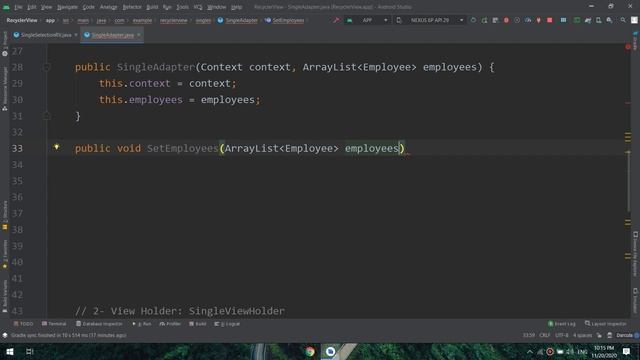The height and width of the screenshot is (360, 640).
Task: Open the Gradle side panel button
Action: [636, 40]
